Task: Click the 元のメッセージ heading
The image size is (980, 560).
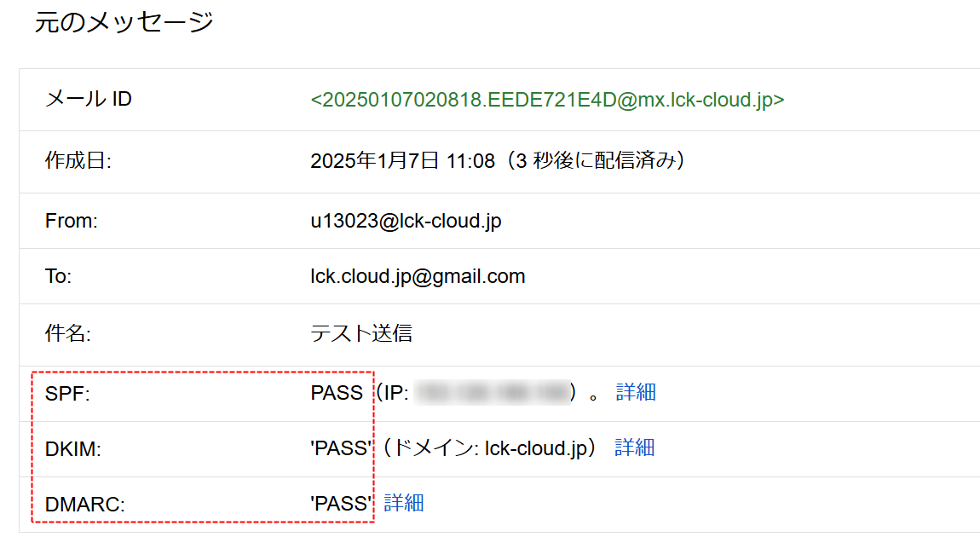Action: click(124, 22)
